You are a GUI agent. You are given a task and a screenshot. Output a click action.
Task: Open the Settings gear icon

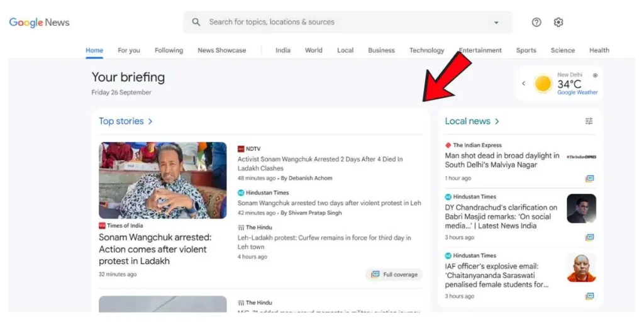pos(558,22)
